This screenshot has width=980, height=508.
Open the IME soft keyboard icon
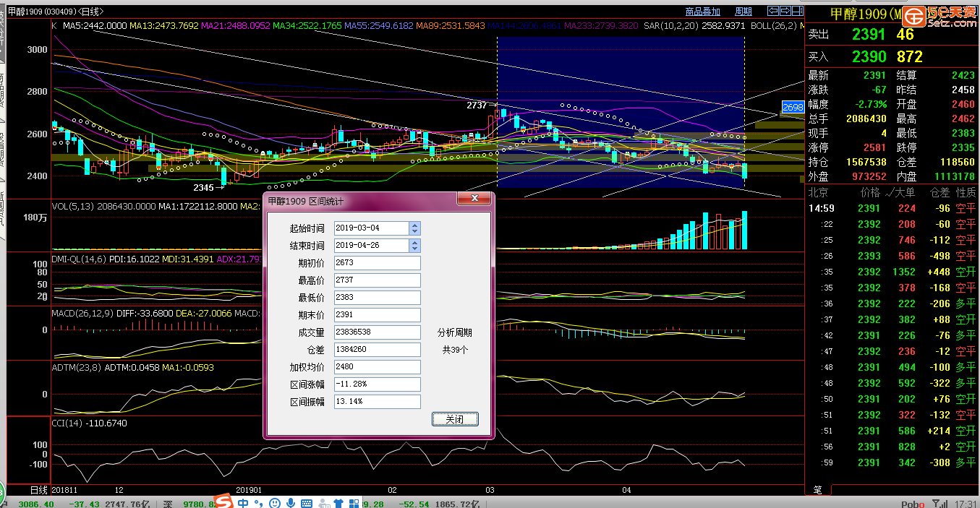tap(308, 503)
